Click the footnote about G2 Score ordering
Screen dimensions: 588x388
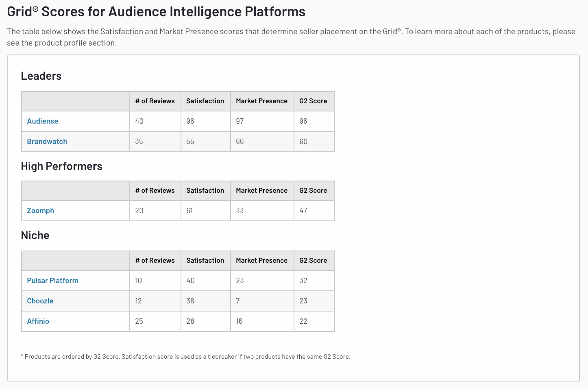[x=185, y=357]
